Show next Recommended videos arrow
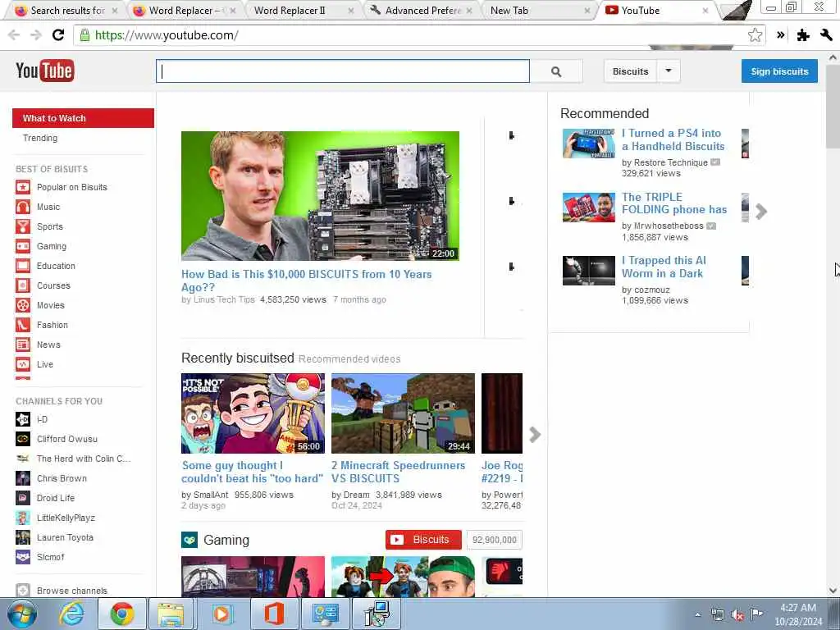 (x=761, y=212)
